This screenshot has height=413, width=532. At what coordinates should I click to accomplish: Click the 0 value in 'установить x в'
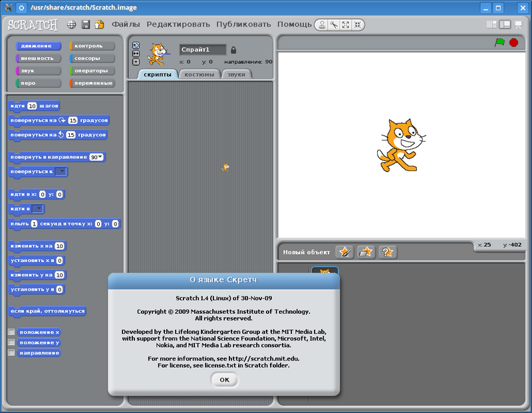point(59,261)
